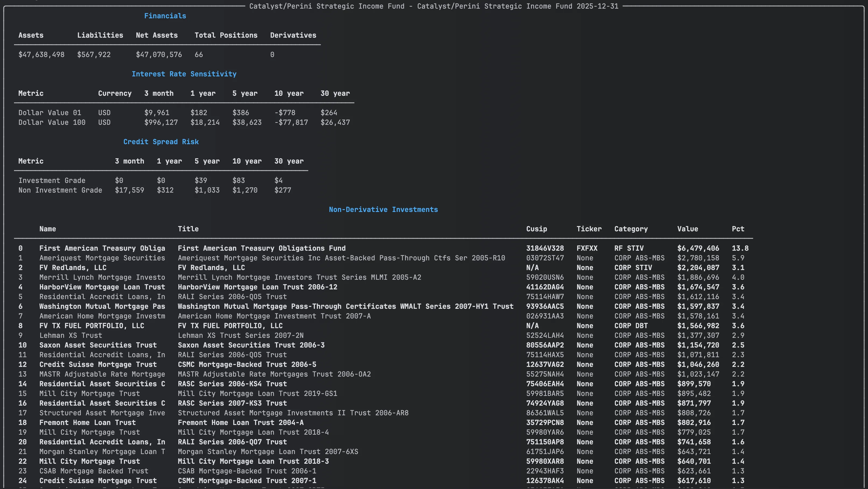
Task: Click CSMC Mortgage-Backed Trust 2007-1 title
Action: [x=247, y=481]
